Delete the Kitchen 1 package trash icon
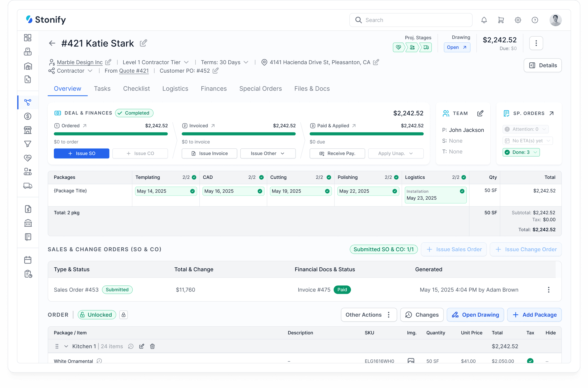Screen dimensions: 588x388 152,346
